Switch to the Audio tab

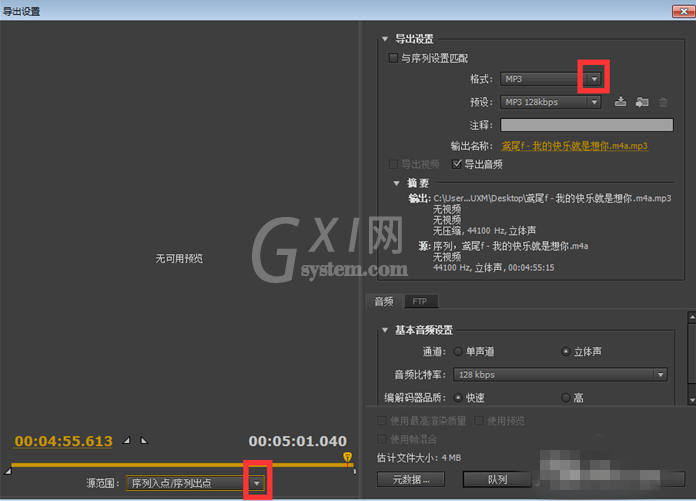click(384, 301)
